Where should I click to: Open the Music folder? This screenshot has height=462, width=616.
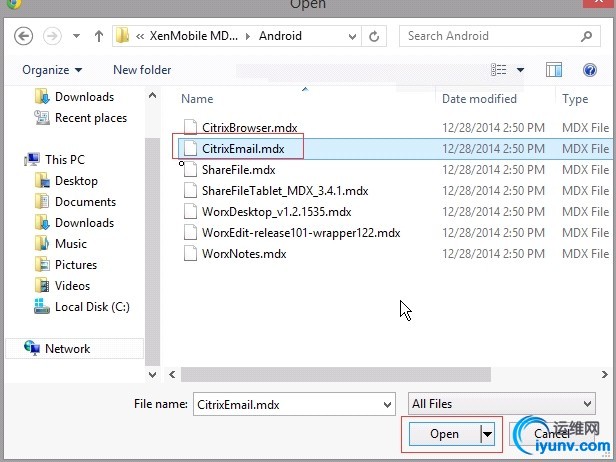click(x=60, y=244)
